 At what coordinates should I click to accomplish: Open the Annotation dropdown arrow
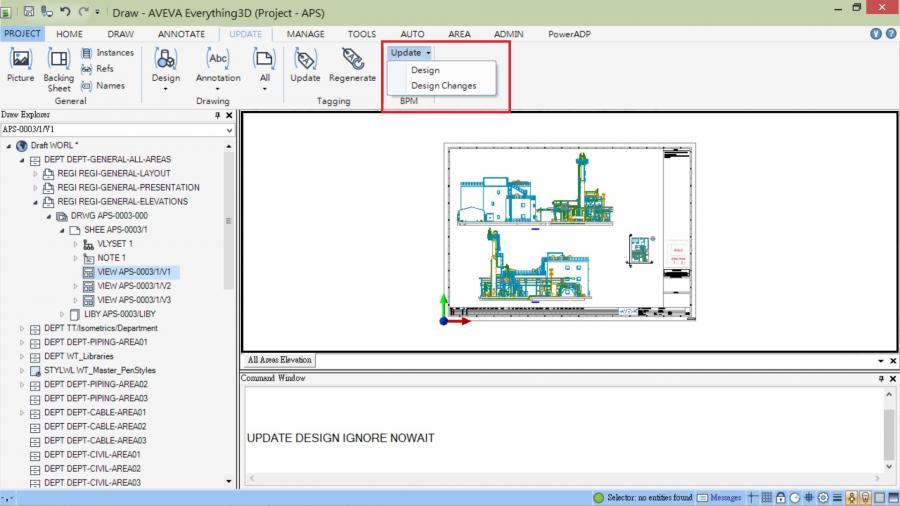tap(218, 89)
